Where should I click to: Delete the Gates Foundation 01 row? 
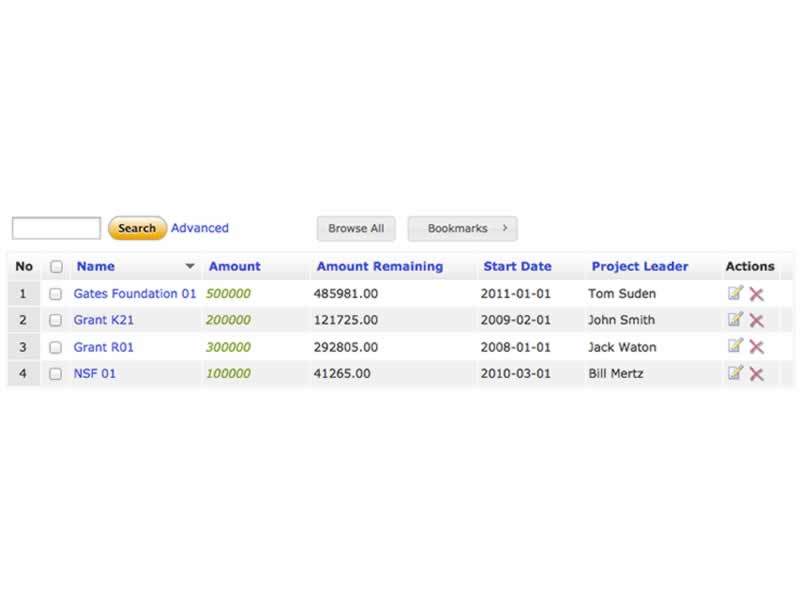tap(757, 294)
